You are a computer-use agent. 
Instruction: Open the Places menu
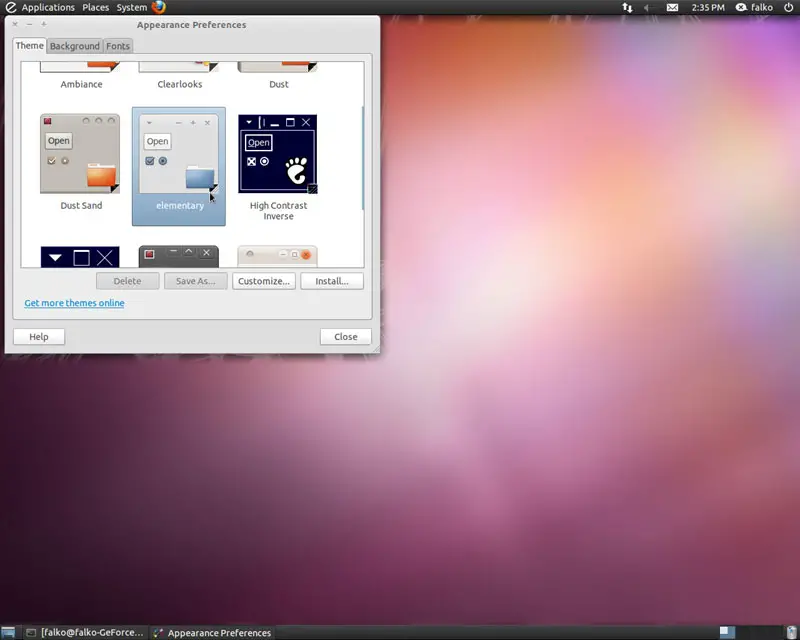[95, 8]
